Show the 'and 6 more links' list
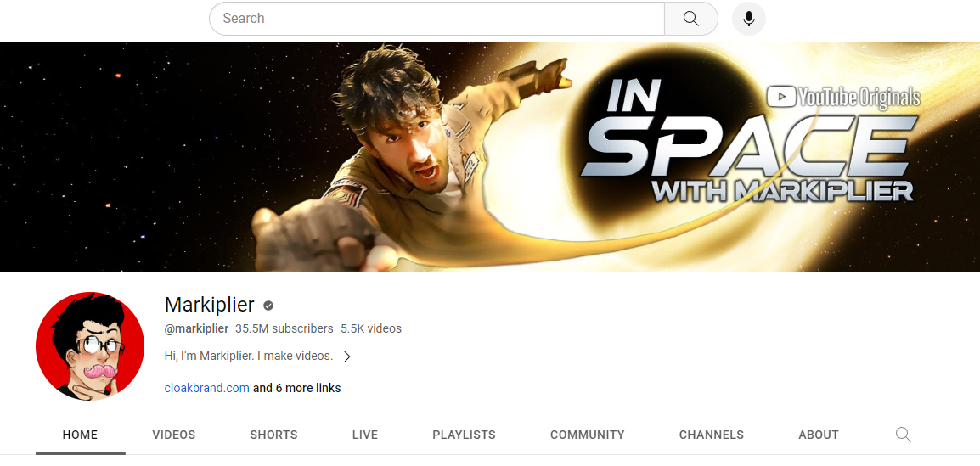980x466 pixels. 297,388
